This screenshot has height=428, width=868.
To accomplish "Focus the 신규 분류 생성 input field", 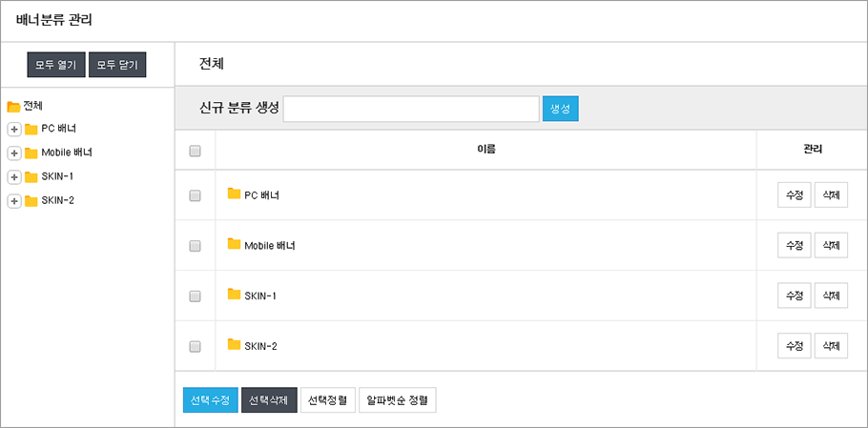I will [x=411, y=109].
